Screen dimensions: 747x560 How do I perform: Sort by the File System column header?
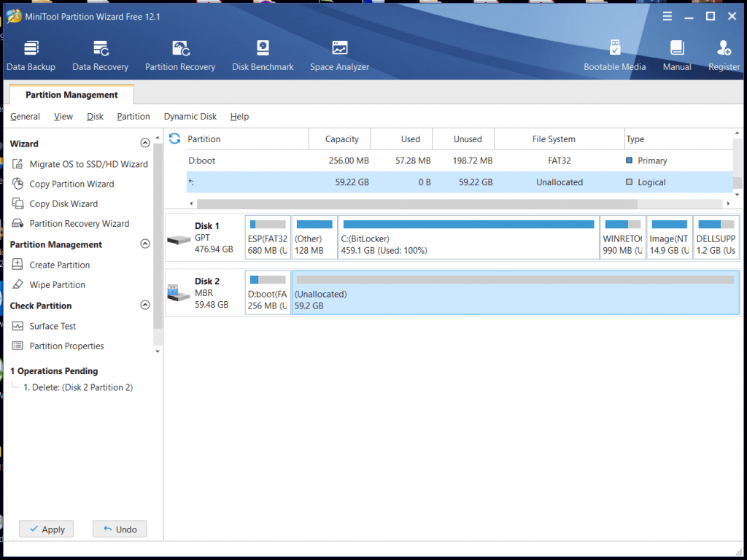point(560,139)
